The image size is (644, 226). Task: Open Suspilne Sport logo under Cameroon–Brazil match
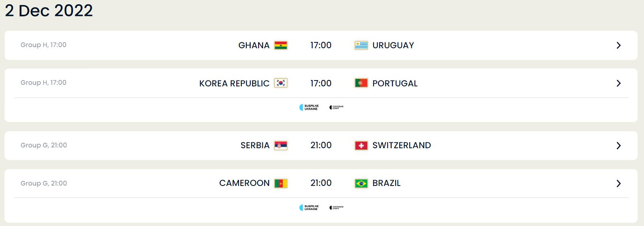pos(336,208)
